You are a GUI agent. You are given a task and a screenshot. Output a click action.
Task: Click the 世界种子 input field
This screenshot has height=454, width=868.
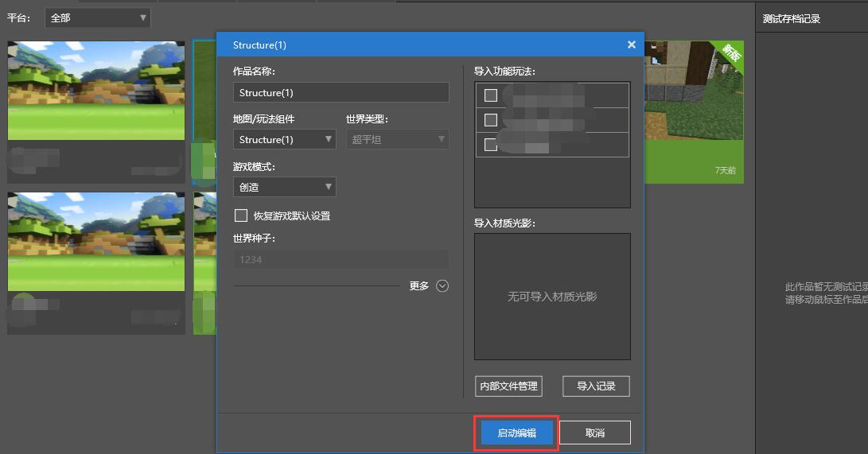click(341, 260)
